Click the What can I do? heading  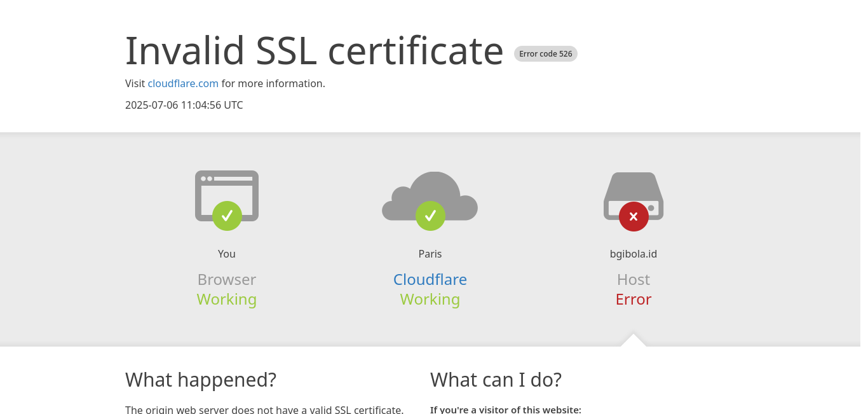pos(496,380)
